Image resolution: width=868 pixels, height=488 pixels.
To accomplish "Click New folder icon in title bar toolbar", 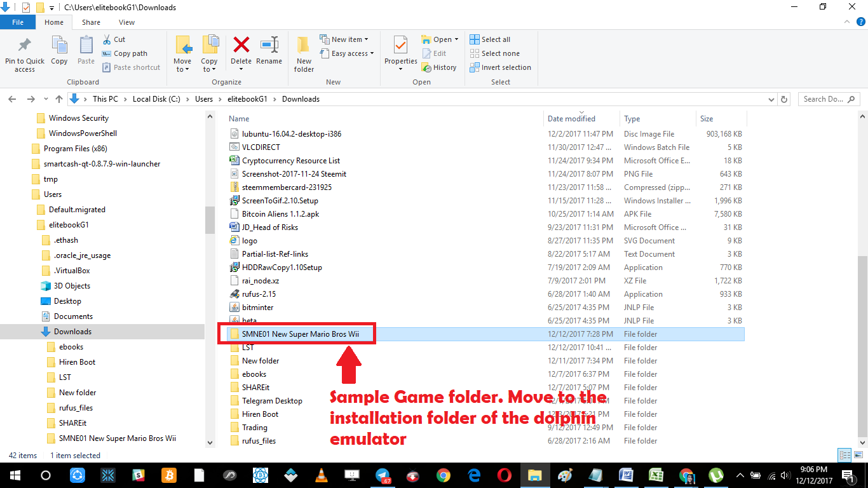I will (x=40, y=8).
